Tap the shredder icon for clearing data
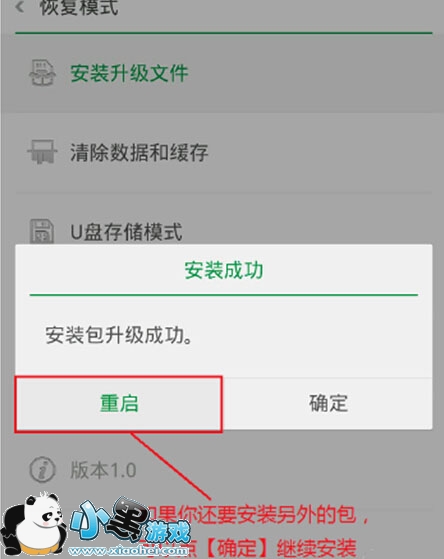The image size is (444, 559). [42, 152]
